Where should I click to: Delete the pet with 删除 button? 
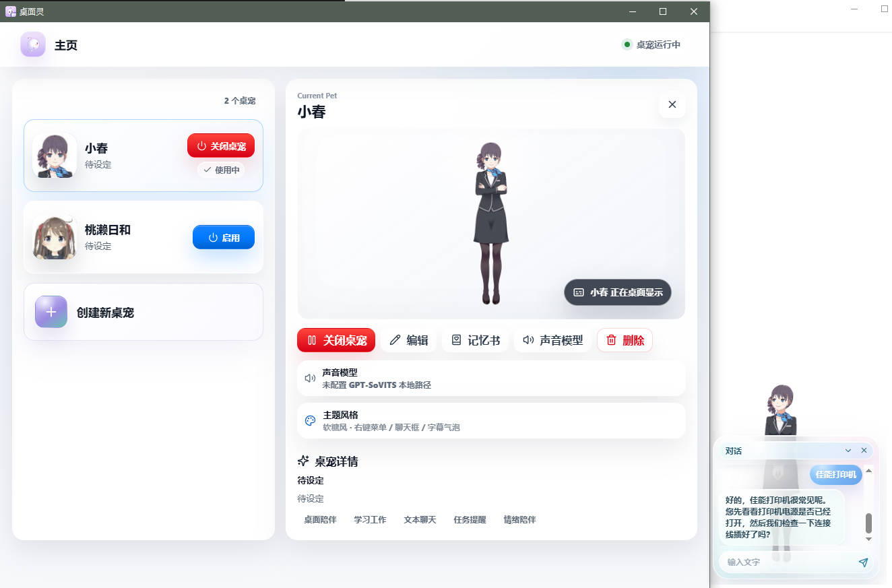pos(625,340)
